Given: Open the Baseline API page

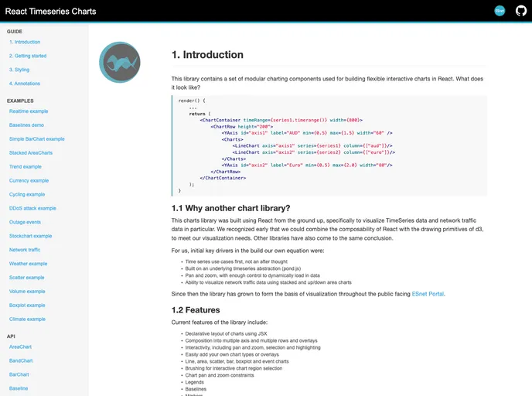Looking at the screenshot, I should tap(19, 388).
